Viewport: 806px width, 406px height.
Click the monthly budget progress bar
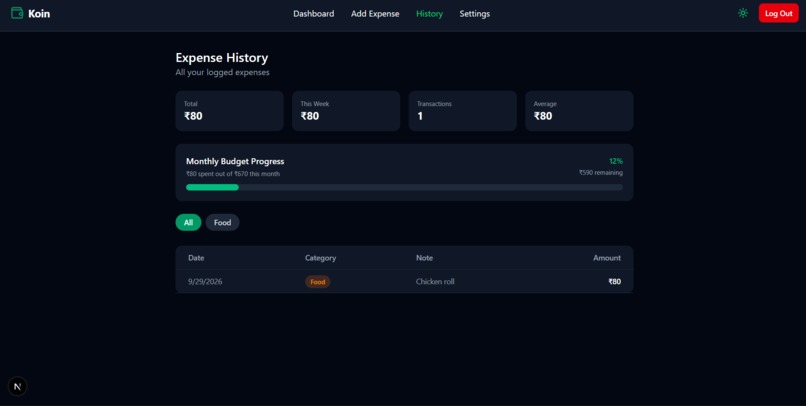point(405,188)
